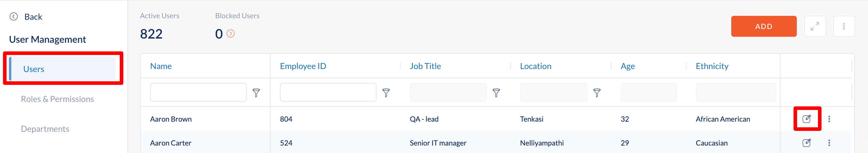Screen dimensions: 868x153
Task: Open the Departments section
Action: pyautogui.click(x=45, y=129)
